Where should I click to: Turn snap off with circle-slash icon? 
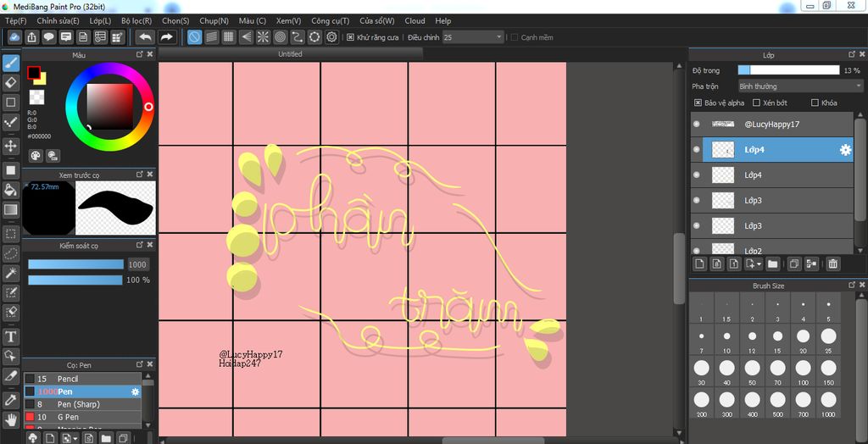194,37
